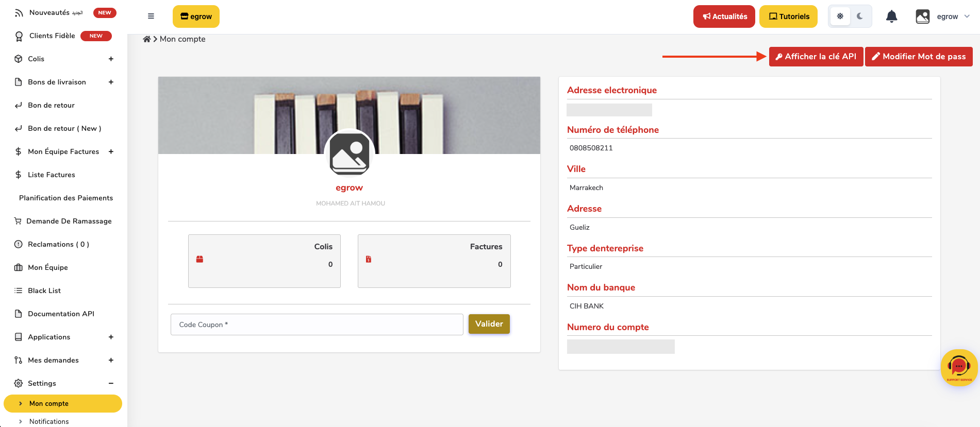Click the Applications book icon
This screenshot has height=427, width=980.
[18, 337]
